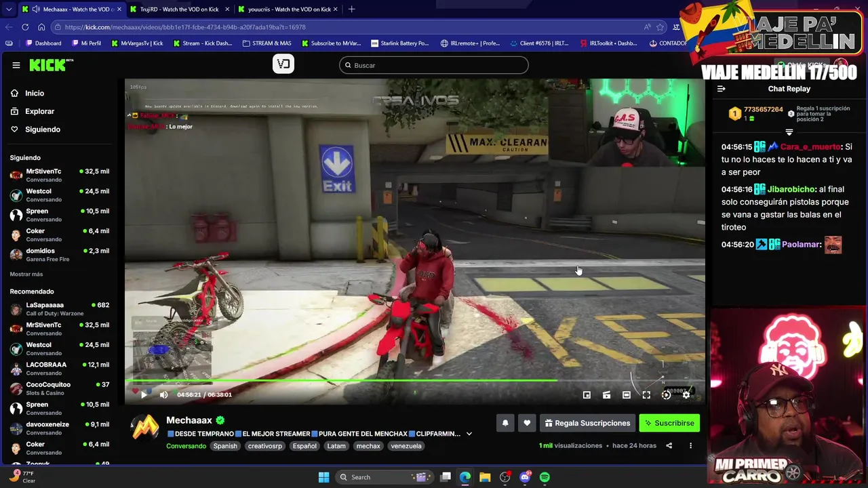Open a new browser tab
The image size is (868, 488).
coord(351,9)
